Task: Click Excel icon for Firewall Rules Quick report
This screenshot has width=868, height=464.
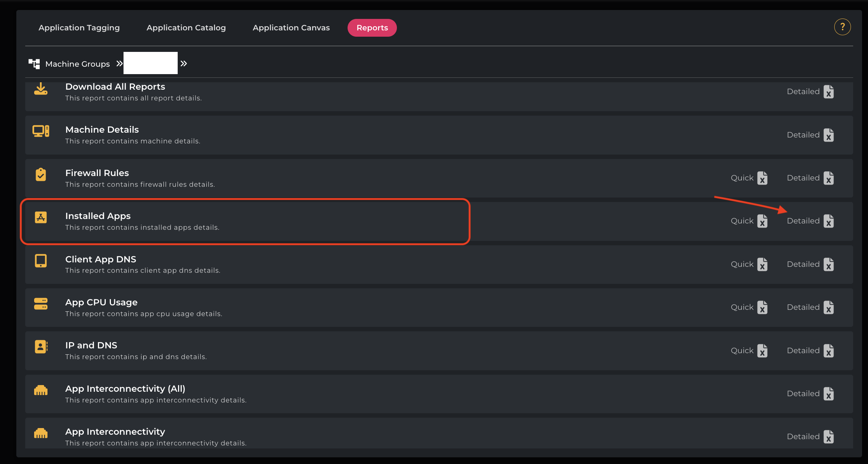Action: (762, 178)
